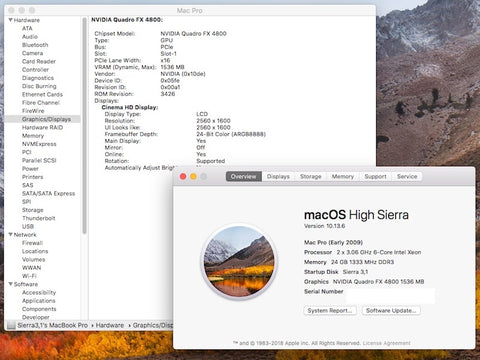Select WWAN network entry
The width and height of the screenshot is (480, 360).
[x=31, y=268]
